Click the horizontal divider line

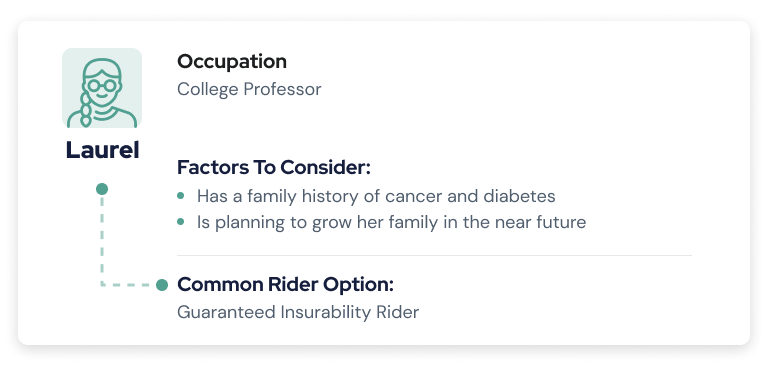(x=434, y=255)
